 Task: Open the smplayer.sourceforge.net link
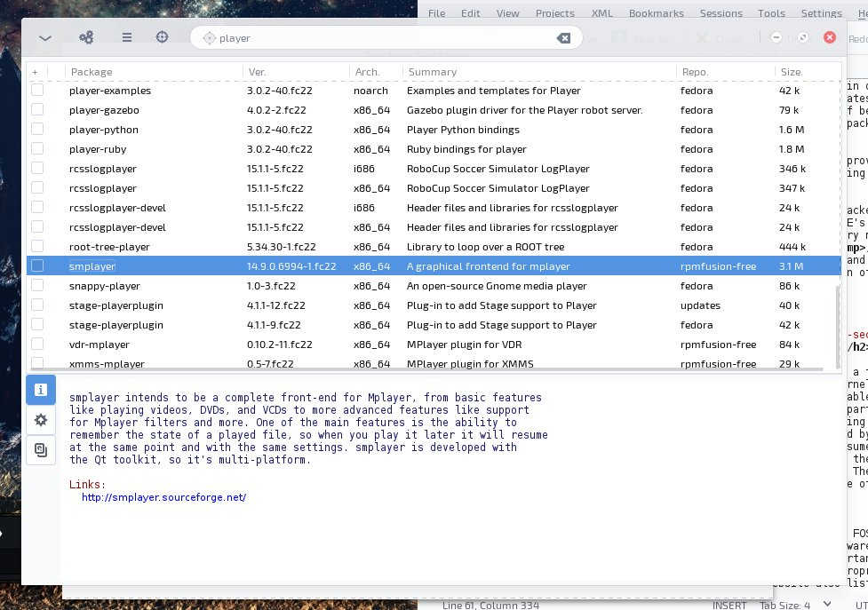click(x=163, y=497)
